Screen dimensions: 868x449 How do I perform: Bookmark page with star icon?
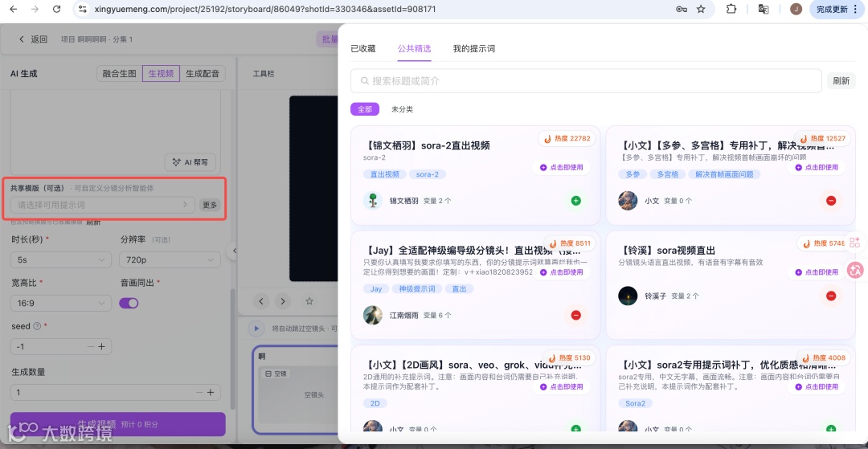(x=701, y=9)
